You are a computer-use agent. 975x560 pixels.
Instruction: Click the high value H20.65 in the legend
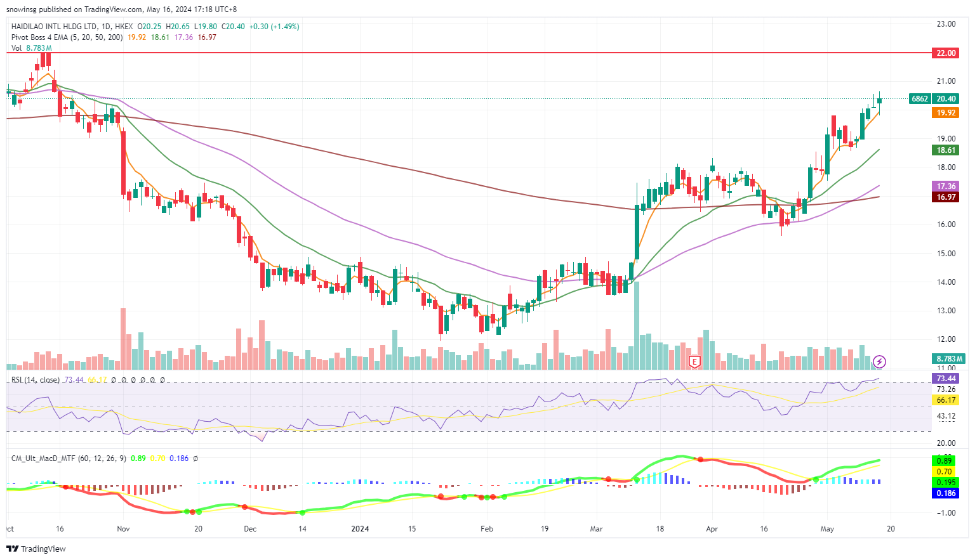(177, 27)
